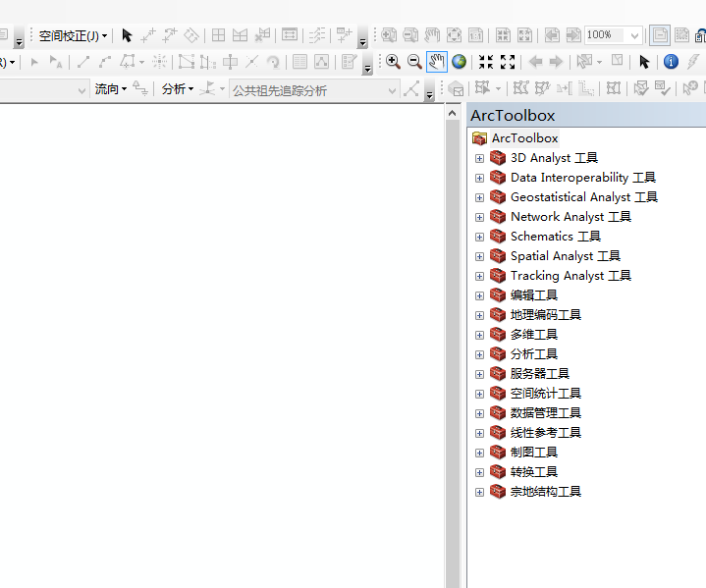Click the ArcToolbox root toolbox icon
This screenshot has width=706, height=588.
click(479, 138)
